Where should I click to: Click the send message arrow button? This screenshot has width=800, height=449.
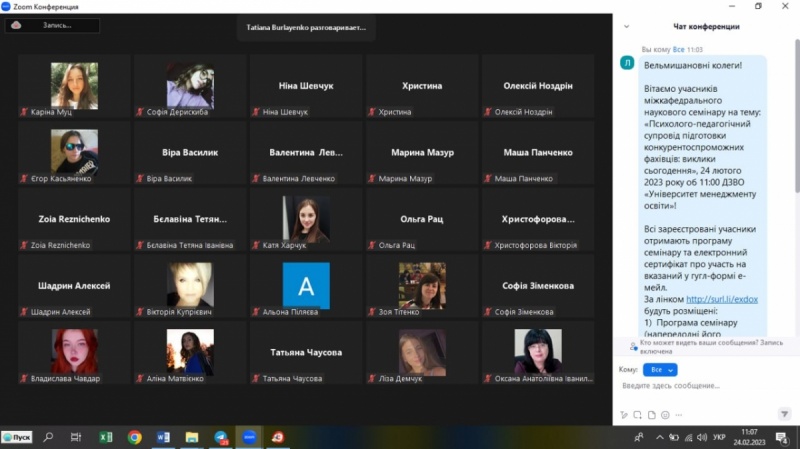(785, 414)
